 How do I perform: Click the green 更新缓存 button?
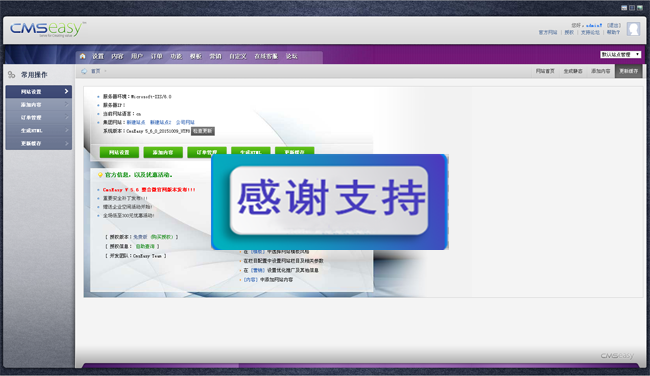[x=294, y=150]
